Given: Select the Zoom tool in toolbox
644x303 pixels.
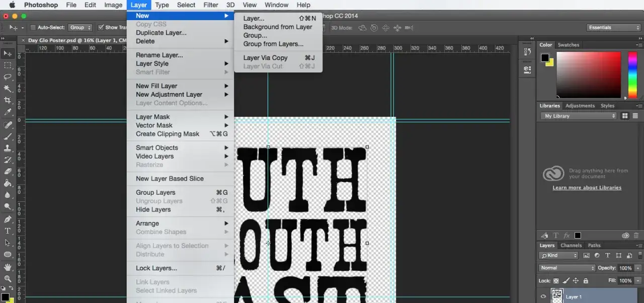Looking at the screenshot, I should tap(8, 278).
